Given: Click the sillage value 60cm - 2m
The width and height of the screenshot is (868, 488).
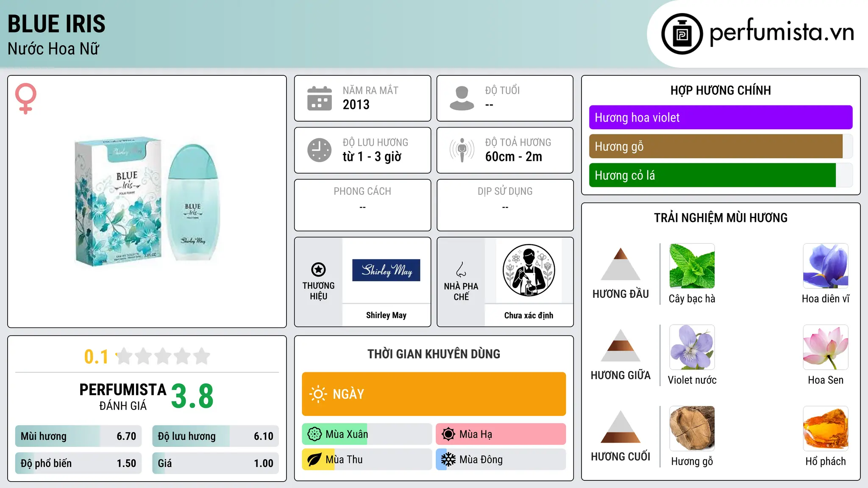Looking at the screenshot, I should [514, 157].
